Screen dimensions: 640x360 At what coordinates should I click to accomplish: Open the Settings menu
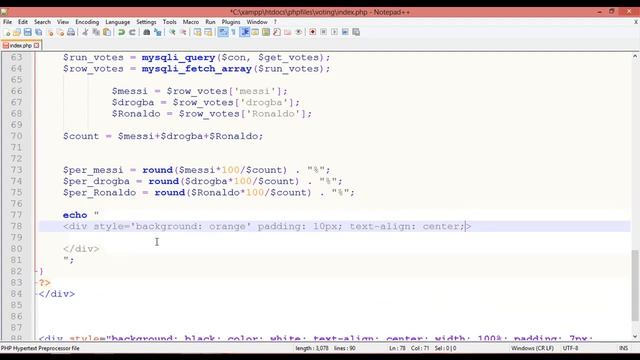tap(146, 22)
